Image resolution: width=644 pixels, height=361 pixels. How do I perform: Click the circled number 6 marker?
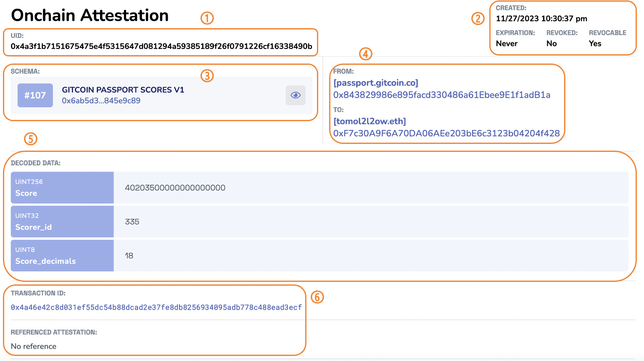(x=317, y=297)
